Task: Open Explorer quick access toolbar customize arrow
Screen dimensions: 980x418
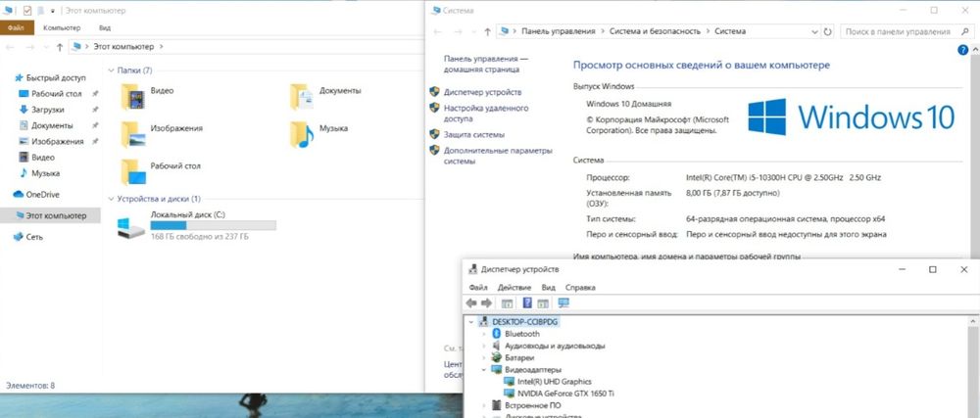Action: click(53, 11)
